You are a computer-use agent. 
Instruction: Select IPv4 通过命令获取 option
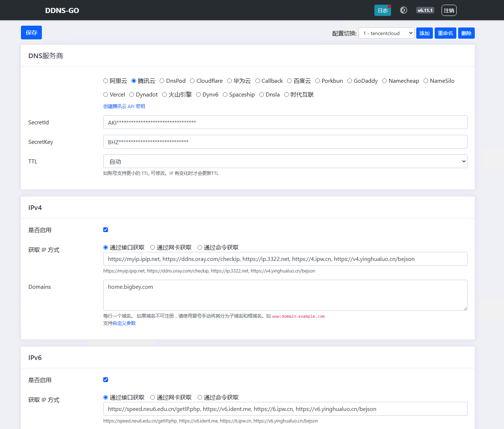coord(200,248)
